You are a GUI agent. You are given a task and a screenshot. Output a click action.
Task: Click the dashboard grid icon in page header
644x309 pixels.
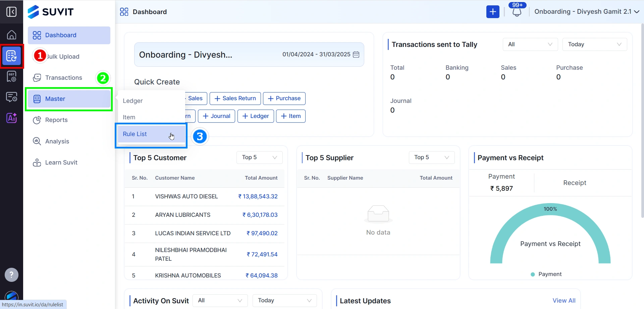124,12
